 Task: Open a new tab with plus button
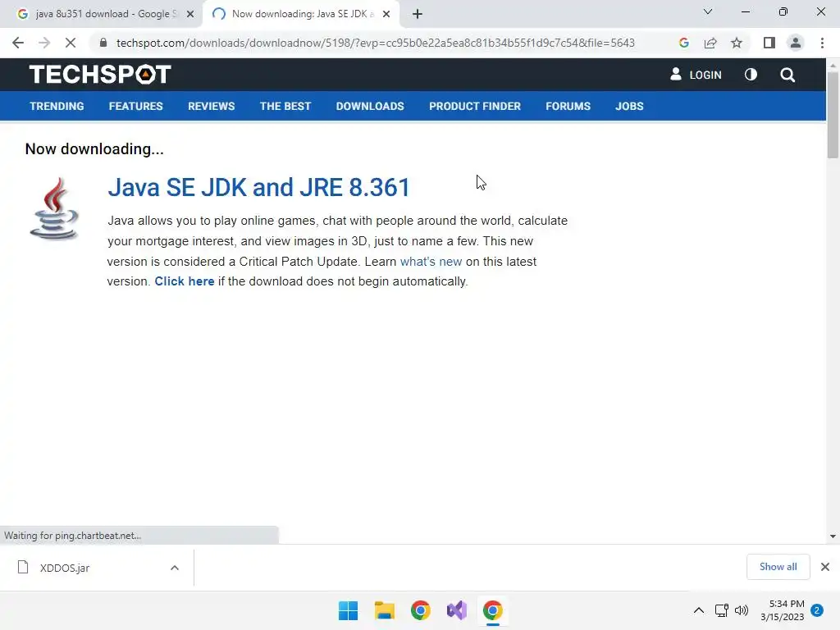click(418, 14)
